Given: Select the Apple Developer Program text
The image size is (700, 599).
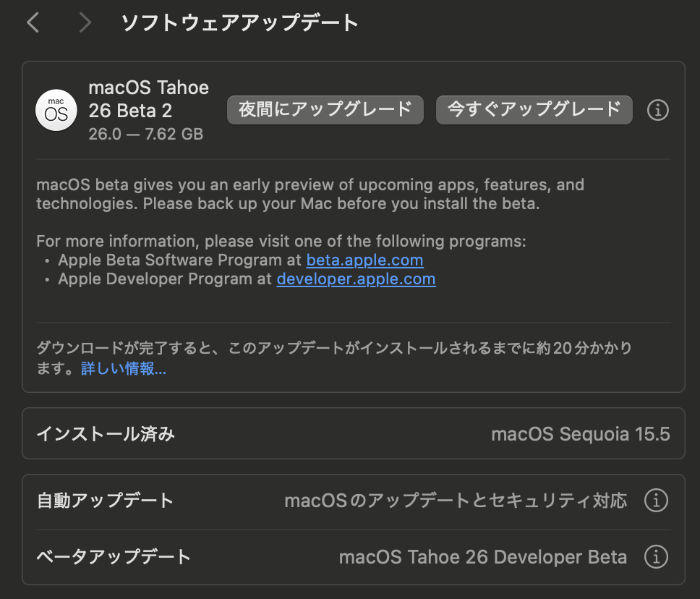Looking at the screenshot, I should point(155,279).
